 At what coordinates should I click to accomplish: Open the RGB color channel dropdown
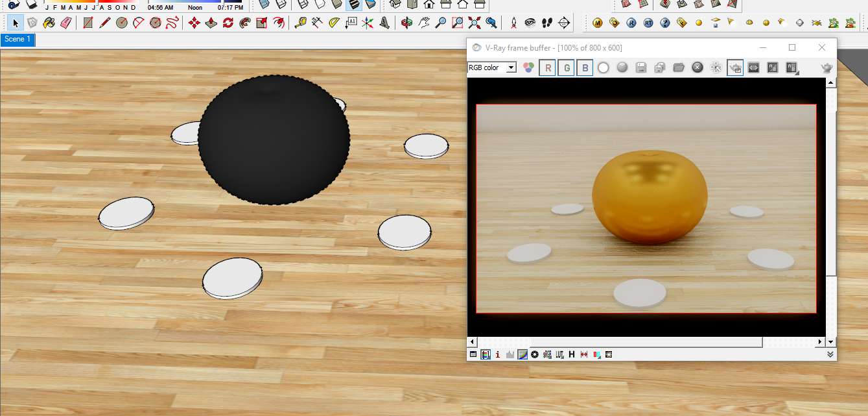tap(512, 67)
